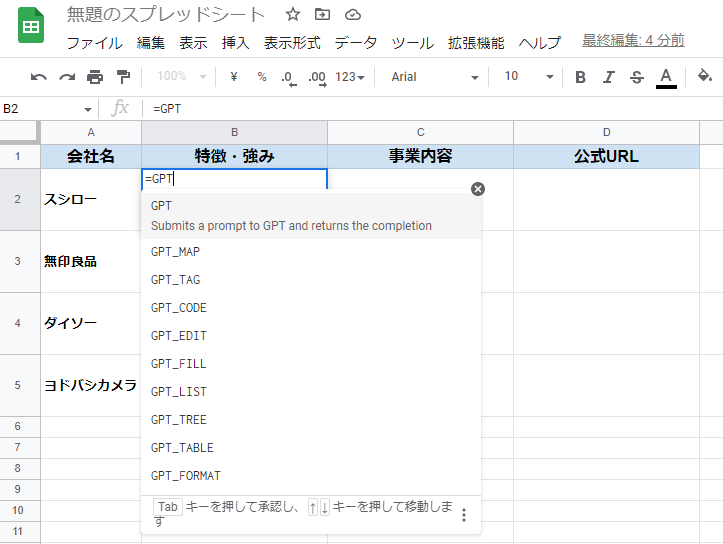Viewport: 723px width, 544px height.
Task: Select column D header
Action: [606, 132]
